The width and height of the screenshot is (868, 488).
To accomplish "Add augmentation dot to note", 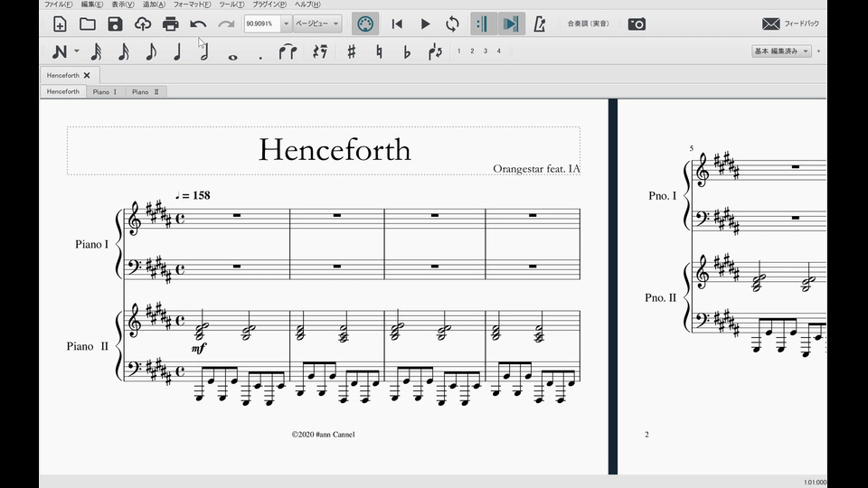I will click(x=260, y=56).
